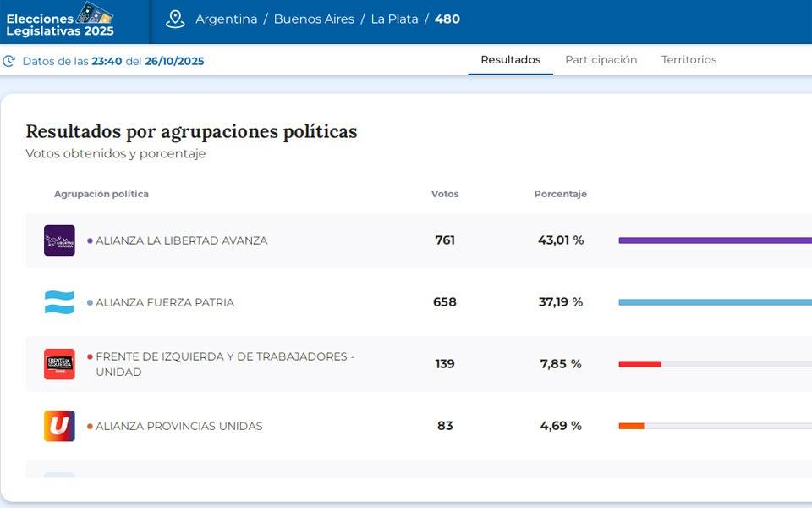Viewport: 812px width, 508px height.
Task: Click the Votos column header
Action: pos(445,194)
